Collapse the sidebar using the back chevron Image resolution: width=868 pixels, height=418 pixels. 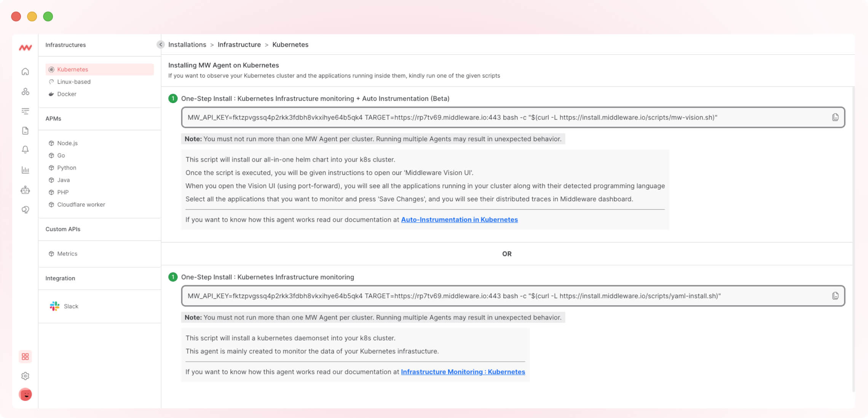coord(160,45)
